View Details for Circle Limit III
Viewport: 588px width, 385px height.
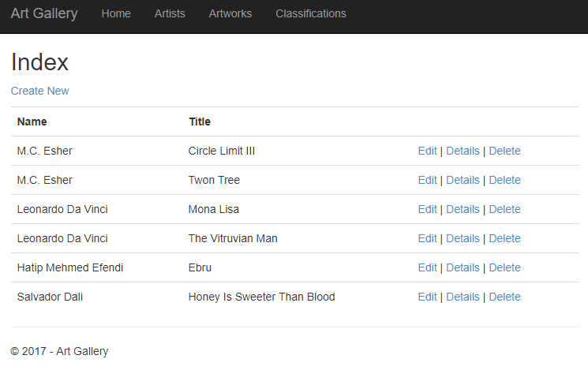(x=463, y=151)
